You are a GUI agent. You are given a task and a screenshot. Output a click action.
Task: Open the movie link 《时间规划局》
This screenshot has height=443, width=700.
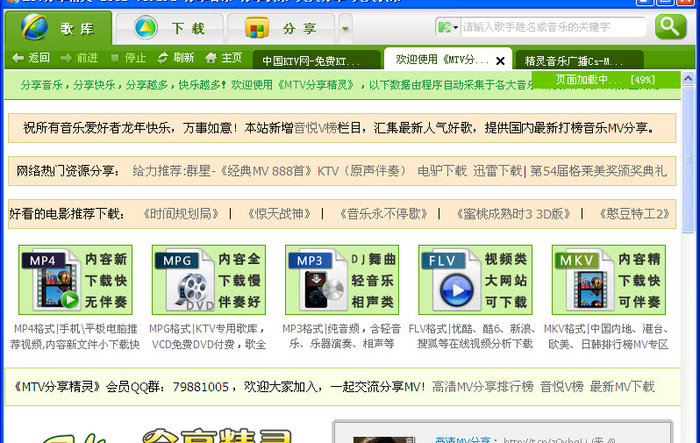[x=181, y=214]
